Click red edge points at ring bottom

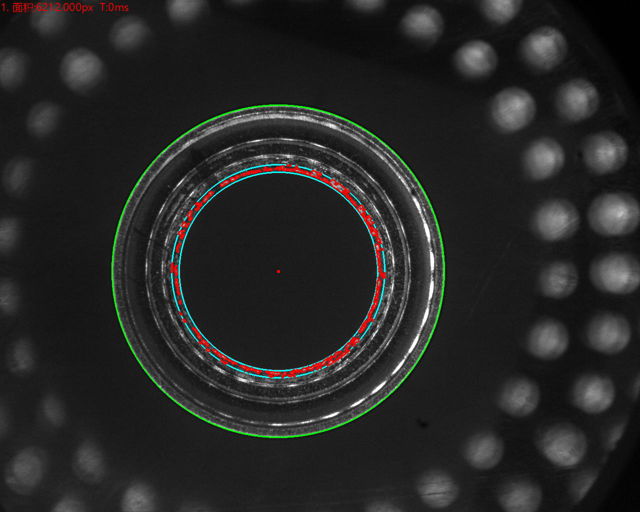[x=280, y=373]
